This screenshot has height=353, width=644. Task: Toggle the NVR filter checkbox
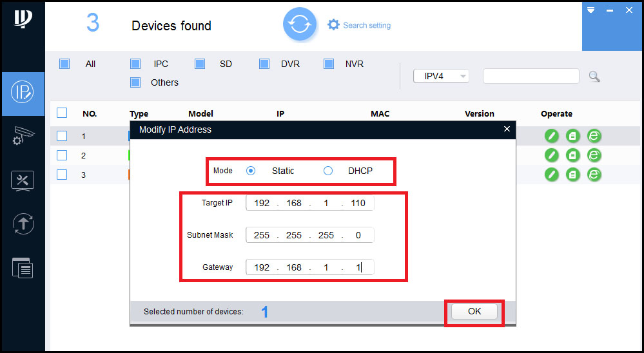(329, 64)
